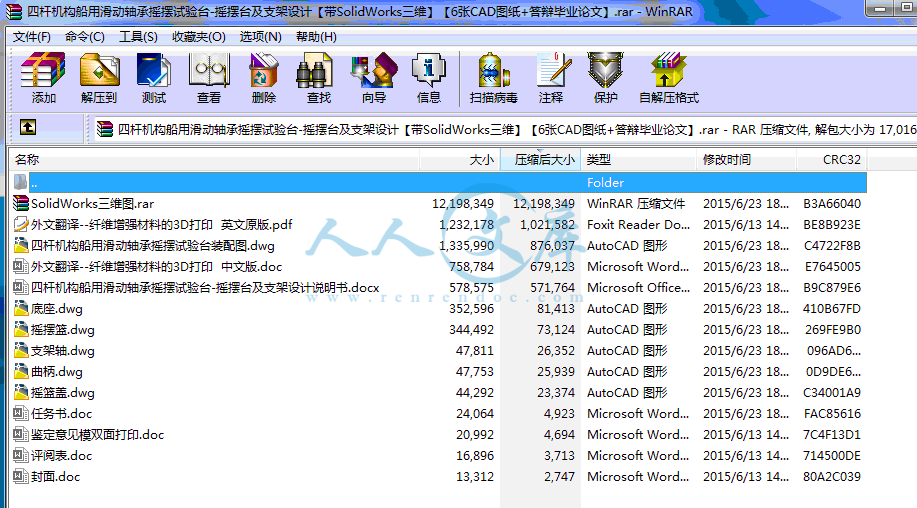Click the dwg icon beside 底座.dwg

coord(20,309)
